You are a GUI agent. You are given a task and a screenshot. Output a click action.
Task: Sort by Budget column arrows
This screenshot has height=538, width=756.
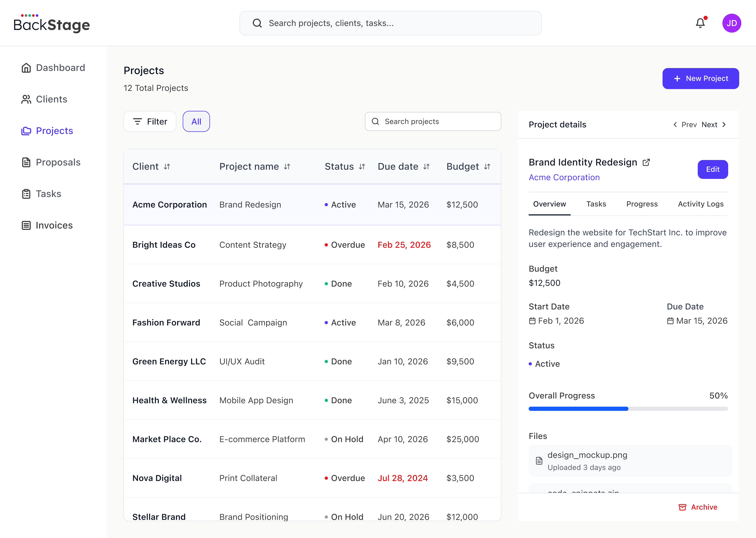coord(487,167)
